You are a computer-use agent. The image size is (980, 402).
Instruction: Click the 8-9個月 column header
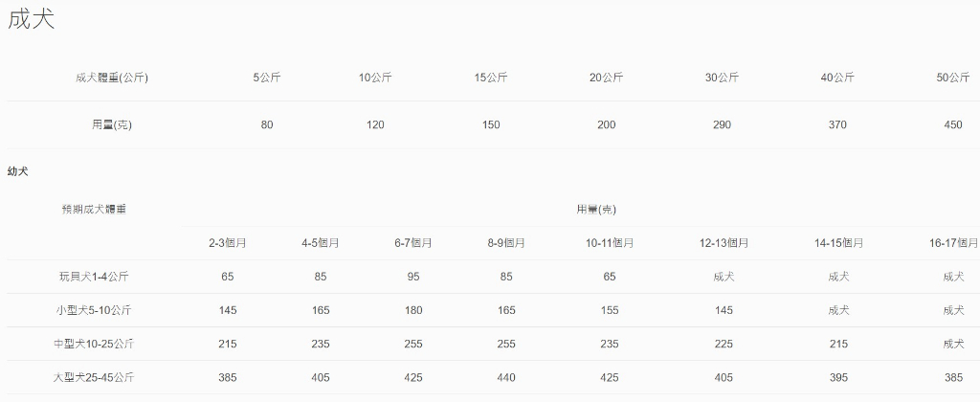pyautogui.click(x=506, y=243)
